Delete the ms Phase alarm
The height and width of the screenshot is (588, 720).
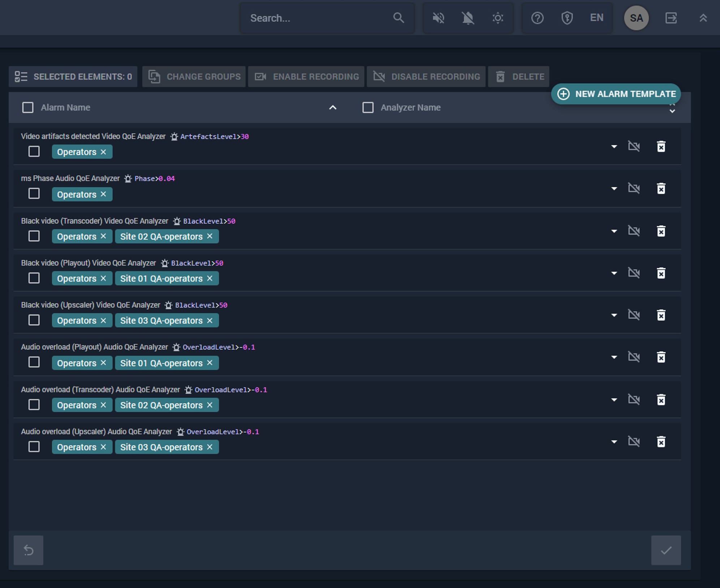click(x=661, y=188)
